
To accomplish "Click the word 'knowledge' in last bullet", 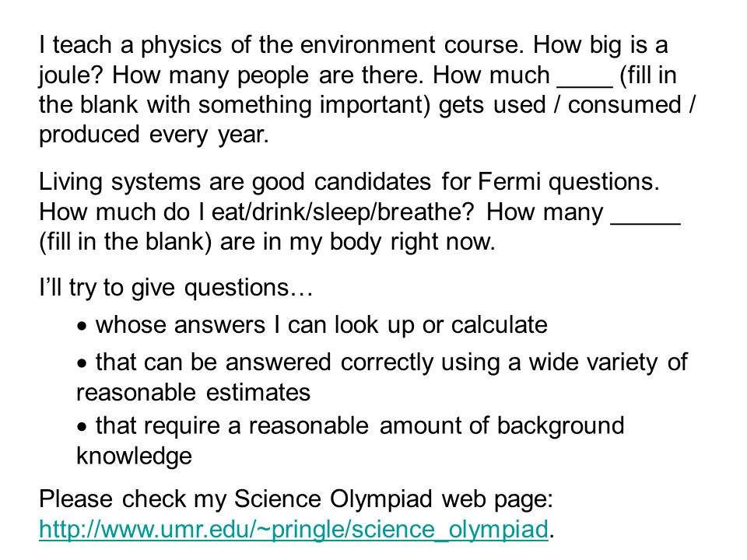I will tap(135, 457).
